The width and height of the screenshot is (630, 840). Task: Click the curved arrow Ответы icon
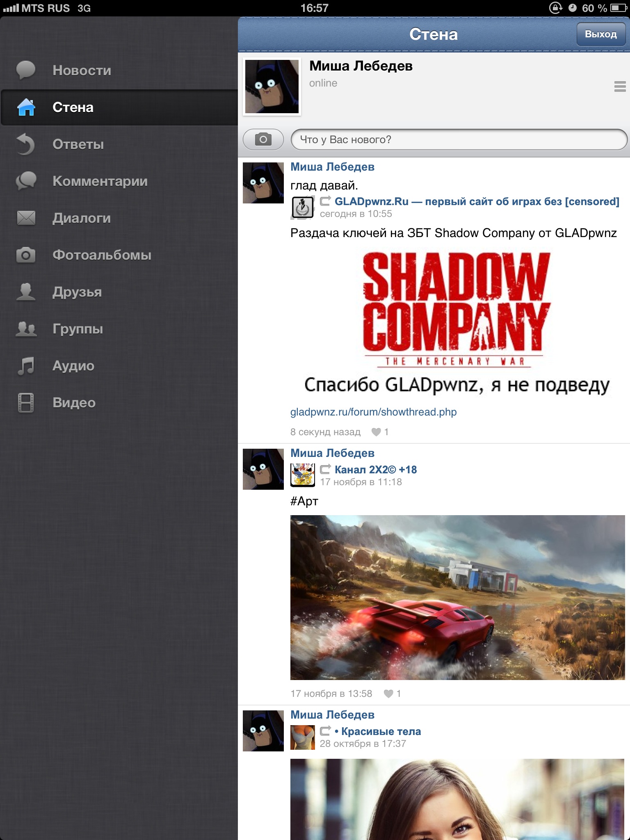26,144
